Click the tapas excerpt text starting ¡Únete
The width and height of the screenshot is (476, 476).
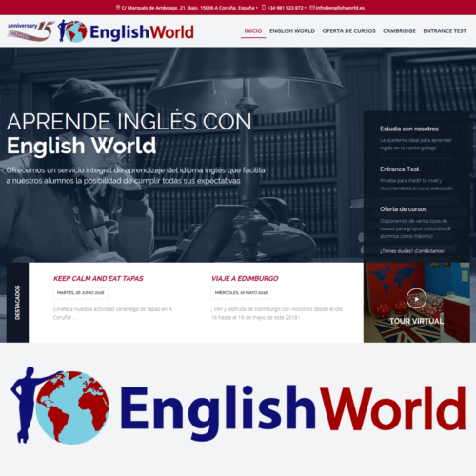pyautogui.click(x=112, y=313)
